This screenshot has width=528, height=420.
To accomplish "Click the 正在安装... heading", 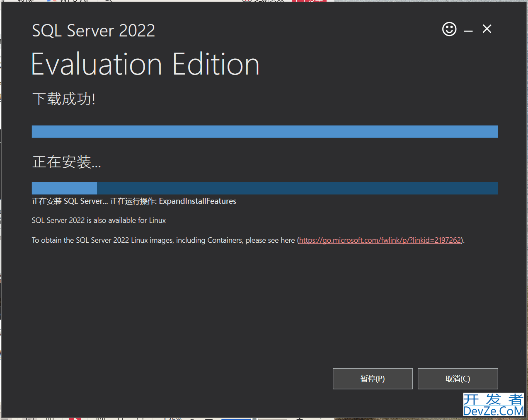I will point(66,162).
